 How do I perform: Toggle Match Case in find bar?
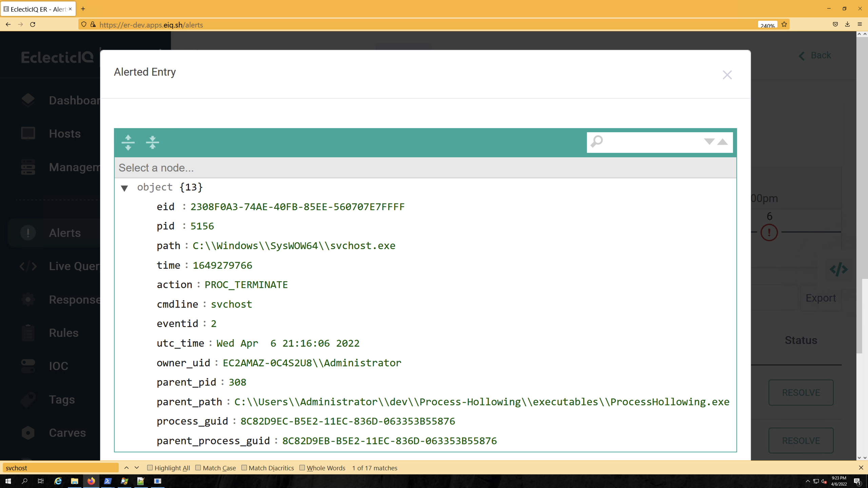198,468
